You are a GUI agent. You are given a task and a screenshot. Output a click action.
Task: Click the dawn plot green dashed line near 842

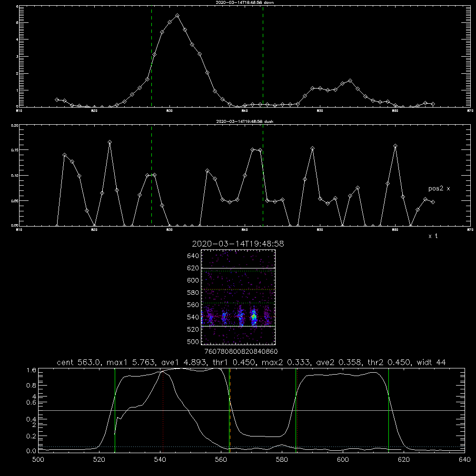[263, 57]
